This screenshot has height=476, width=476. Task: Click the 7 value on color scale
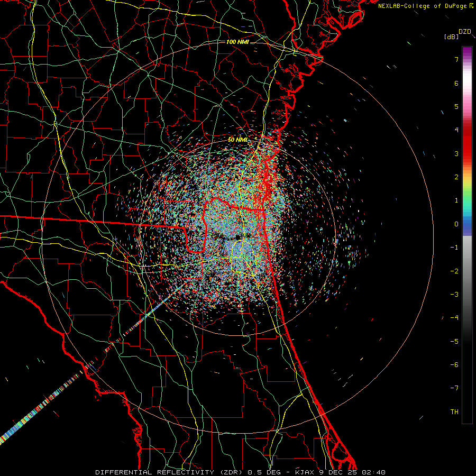[456, 59]
